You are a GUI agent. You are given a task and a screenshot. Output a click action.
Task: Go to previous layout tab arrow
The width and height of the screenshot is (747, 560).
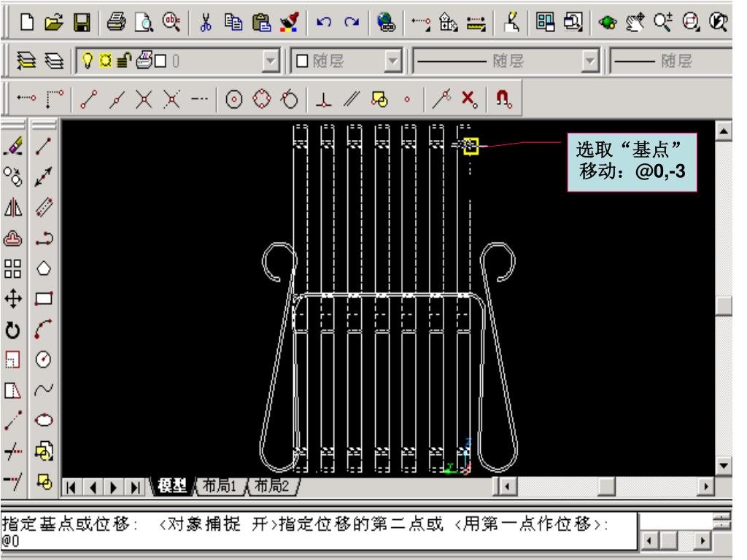[93, 487]
